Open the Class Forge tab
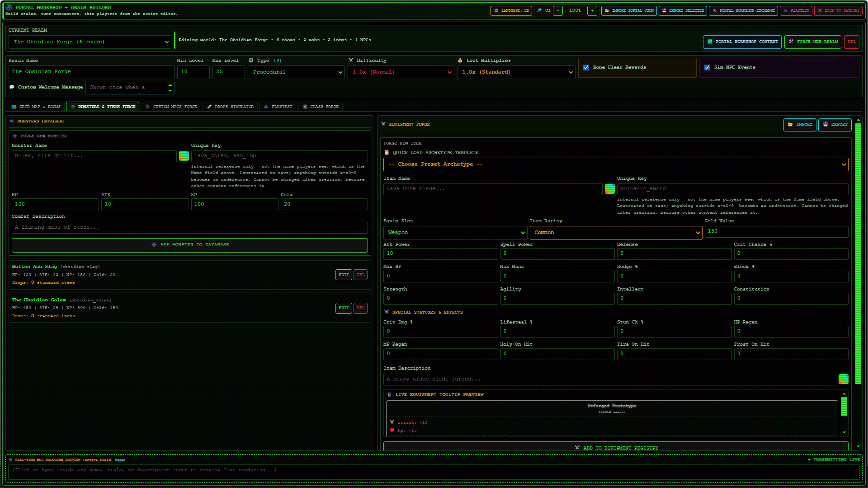Screen dimensions: 868x488 click(x=321, y=107)
